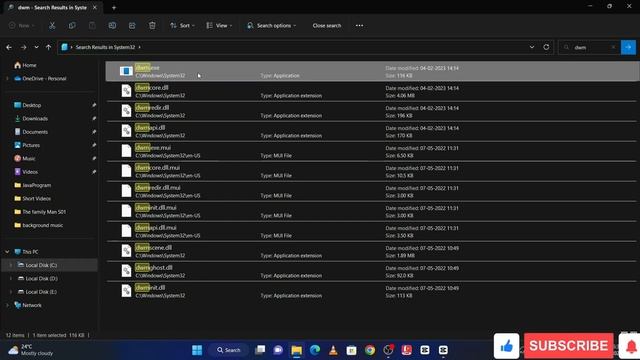This screenshot has height=360, width=640.
Task: Select dwmredir.dll.mui in results
Action: [x=372, y=191]
